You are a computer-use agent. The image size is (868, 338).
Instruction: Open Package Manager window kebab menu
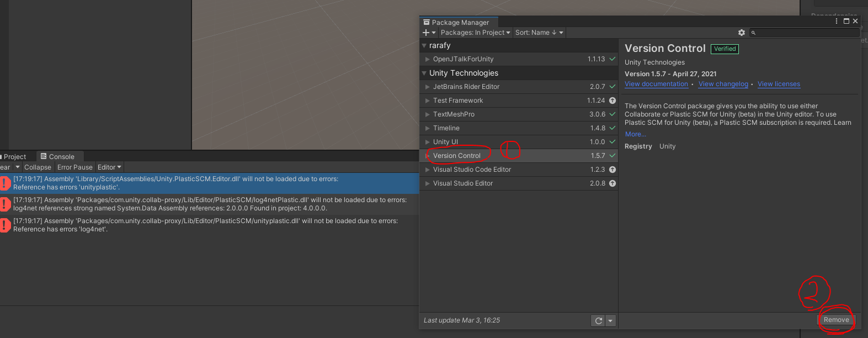(837, 21)
